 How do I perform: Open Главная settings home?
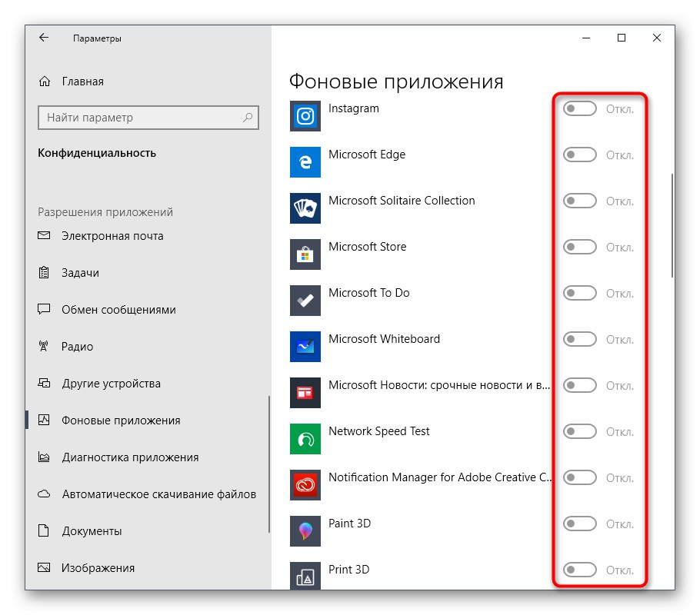pyautogui.click(x=148, y=81)
